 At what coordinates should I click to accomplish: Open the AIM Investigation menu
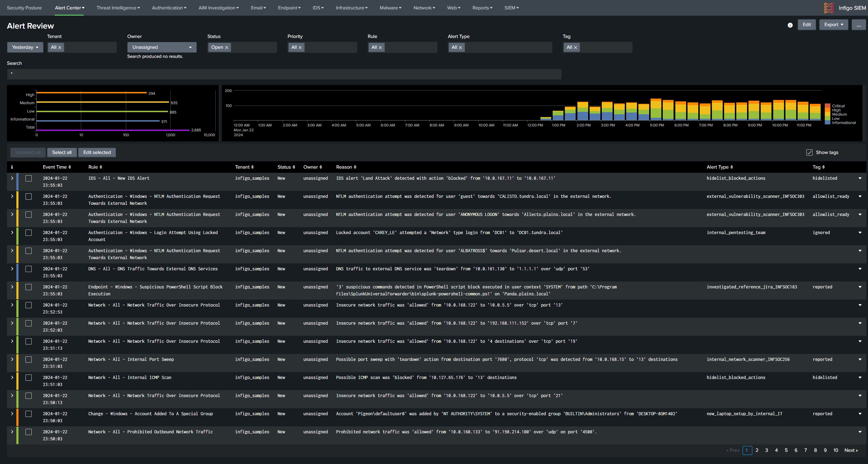click(218, 8)
